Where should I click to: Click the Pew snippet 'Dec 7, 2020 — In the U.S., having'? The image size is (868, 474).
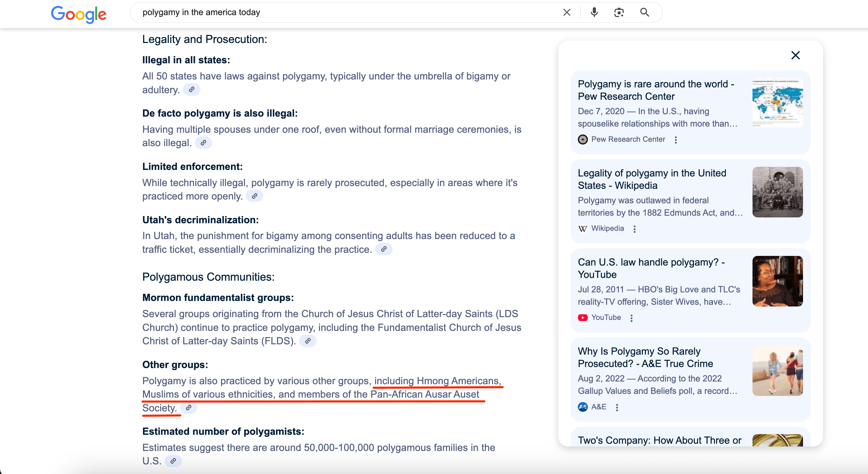[x=644, y=111]
